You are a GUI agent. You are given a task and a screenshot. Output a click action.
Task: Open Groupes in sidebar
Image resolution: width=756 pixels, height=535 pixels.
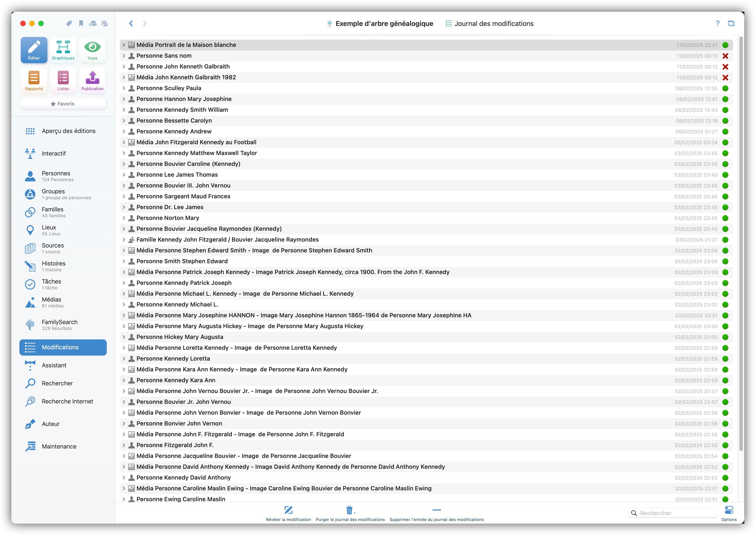tap(63, 194)
